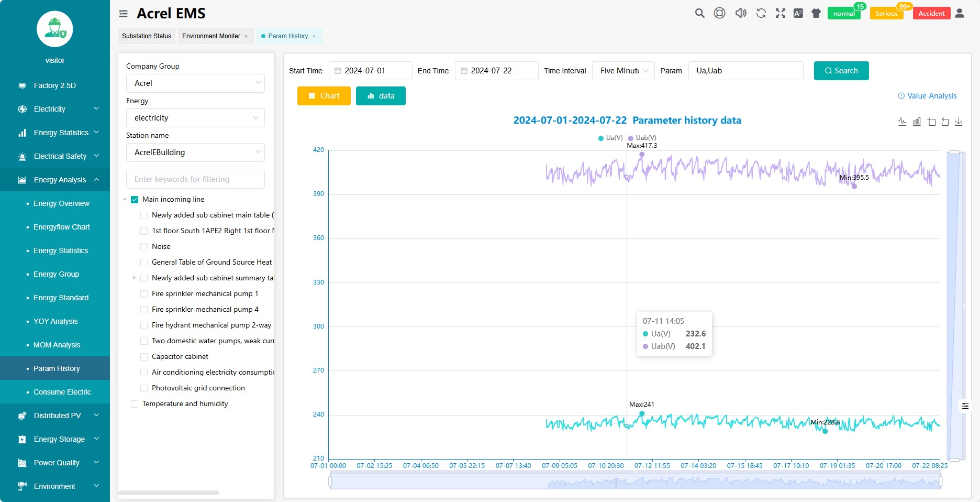Switch to the Environment Moniter tab
Viewport: 980px width, 502px height.
pos(211,36)
